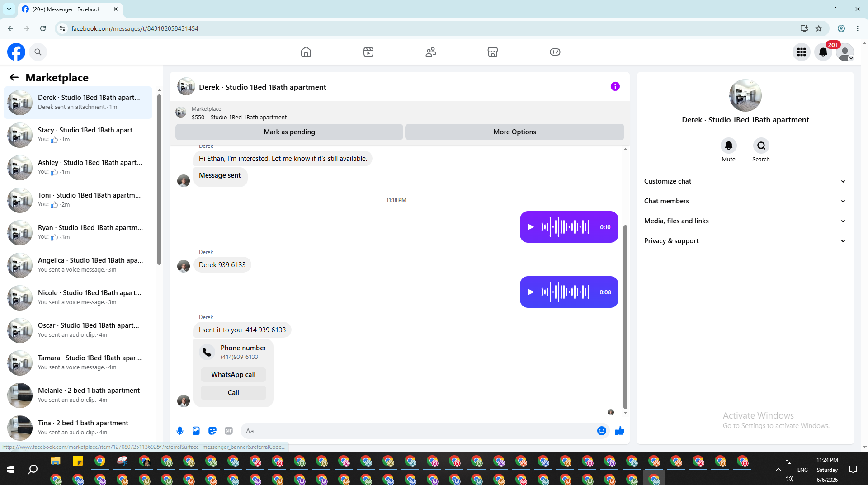This screenshot has width=868, height=485.
Task: Expand Media, files and links section
Action: coord(745,221)
